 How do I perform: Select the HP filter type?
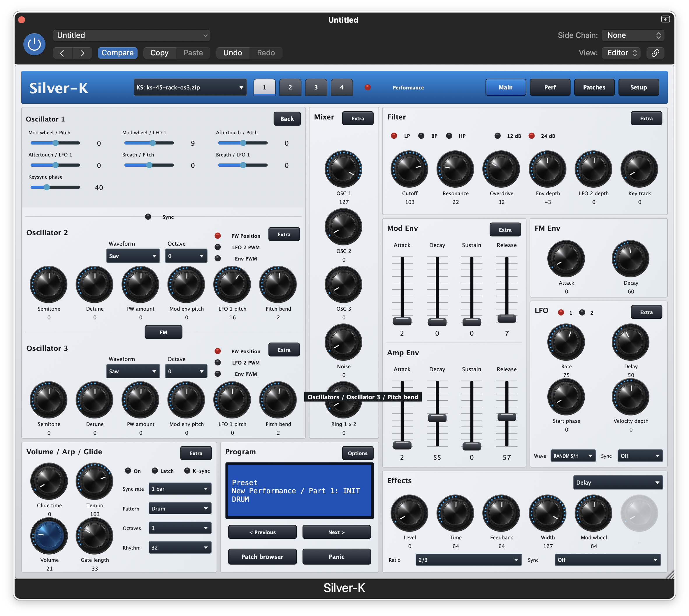point(449,136)
